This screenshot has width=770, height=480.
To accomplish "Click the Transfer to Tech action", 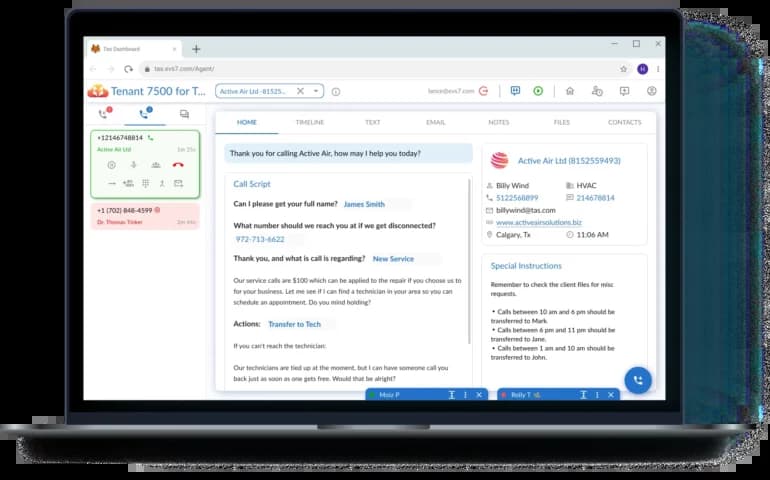I will tap(301, 324).
